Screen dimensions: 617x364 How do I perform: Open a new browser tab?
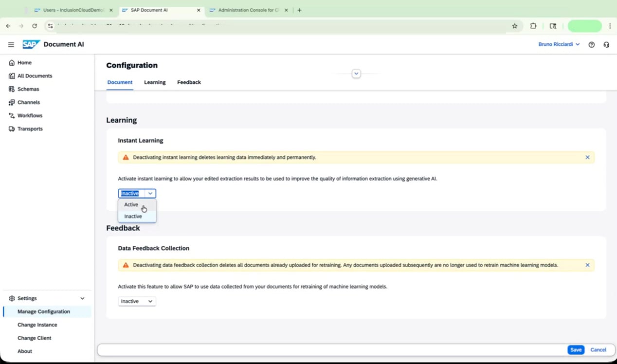point(299,10)
